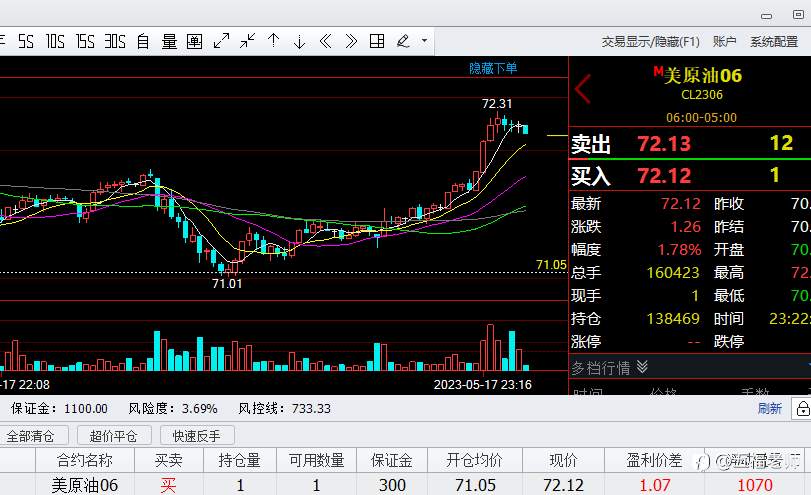This screenshot has width=811, height=495.
Task: Click the 保证金 1100.00 readout
Action: pos(59,409)
